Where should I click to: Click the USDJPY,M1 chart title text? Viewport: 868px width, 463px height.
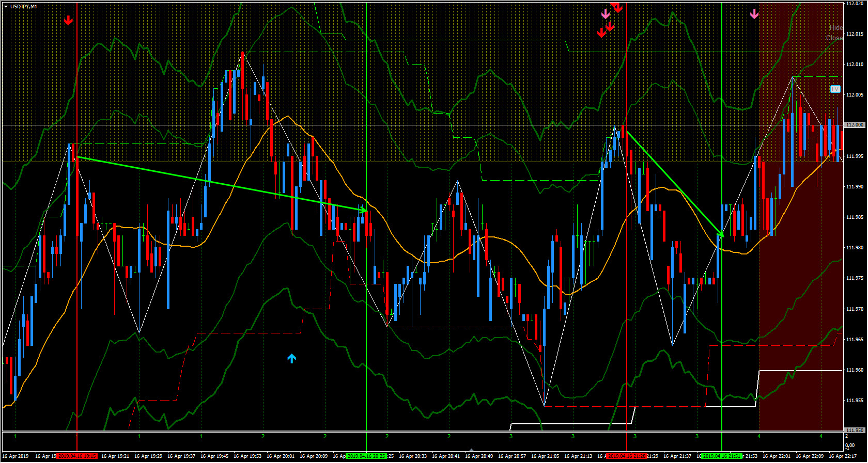24,7
